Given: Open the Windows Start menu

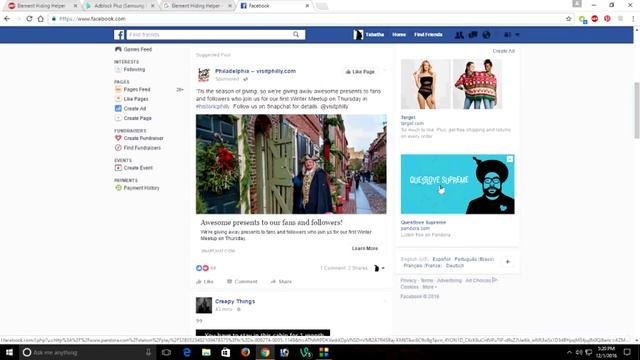Looking at the screenshot, I should coord(9,352).
